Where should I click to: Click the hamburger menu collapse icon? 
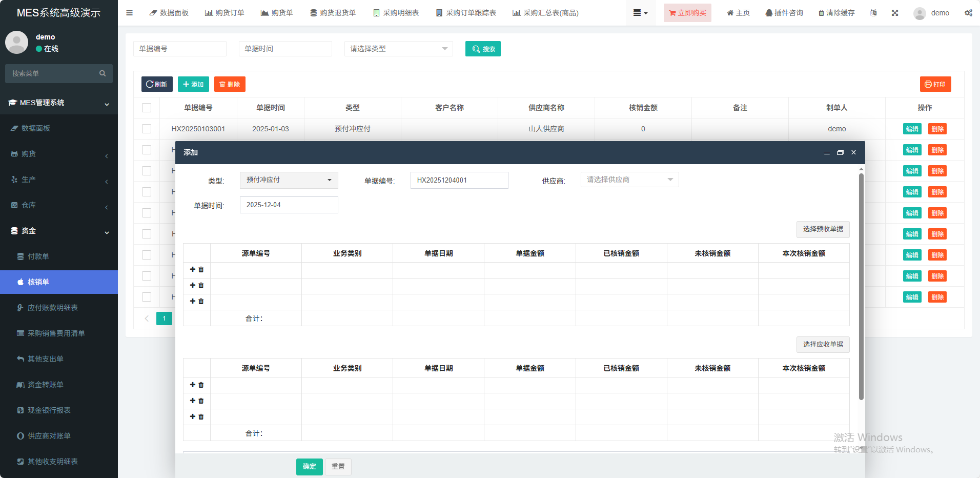129,13
